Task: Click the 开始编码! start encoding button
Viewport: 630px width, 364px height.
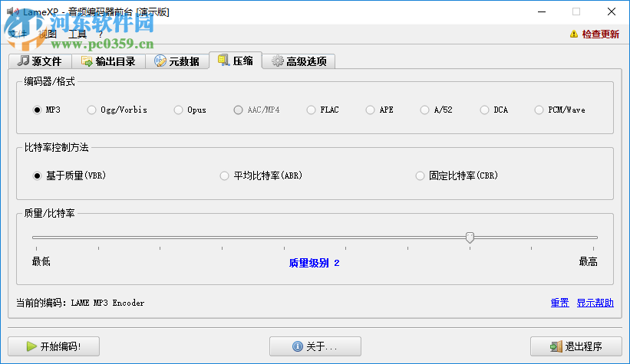Action: (x=54, y=346)
